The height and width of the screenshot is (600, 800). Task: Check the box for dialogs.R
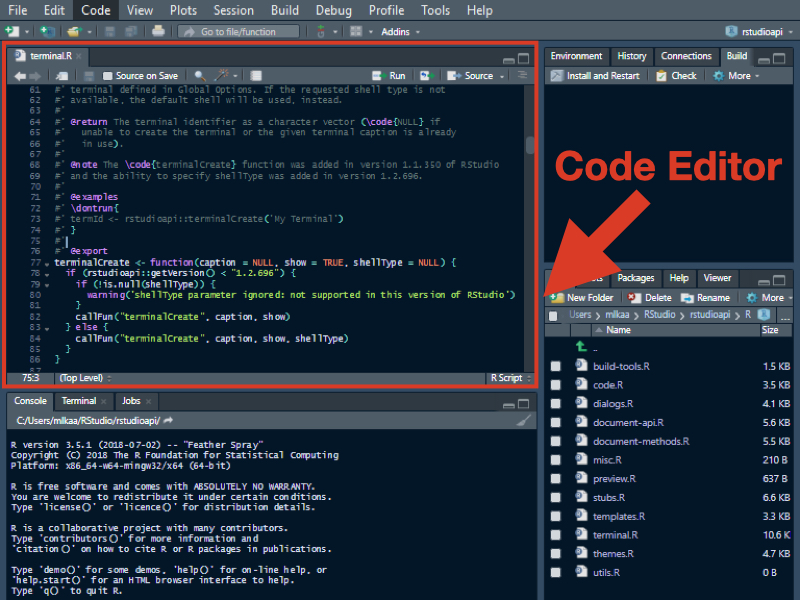[x=556, y=404]
